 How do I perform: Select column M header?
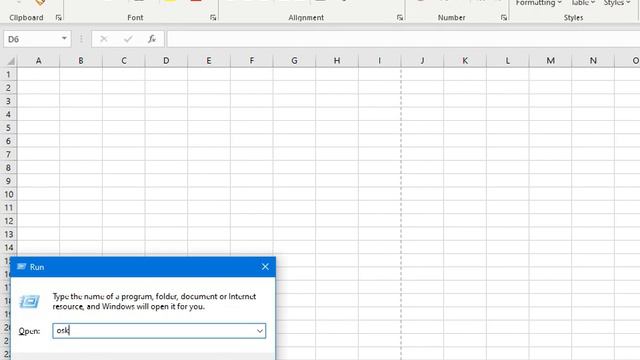550,61
